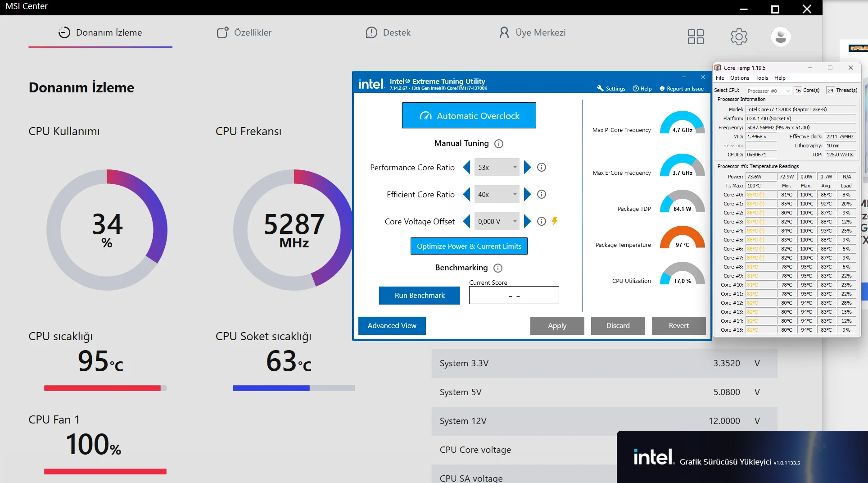Click the CPU sıcaklığı red progress bar
This screenshot has width=868, height=483.
click(x=105, y=388)
